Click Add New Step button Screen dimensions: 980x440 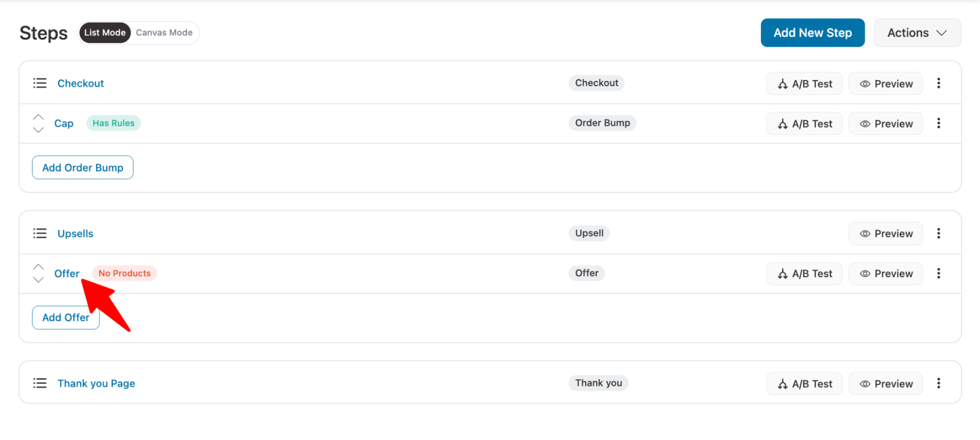click(x=812, y=33)
